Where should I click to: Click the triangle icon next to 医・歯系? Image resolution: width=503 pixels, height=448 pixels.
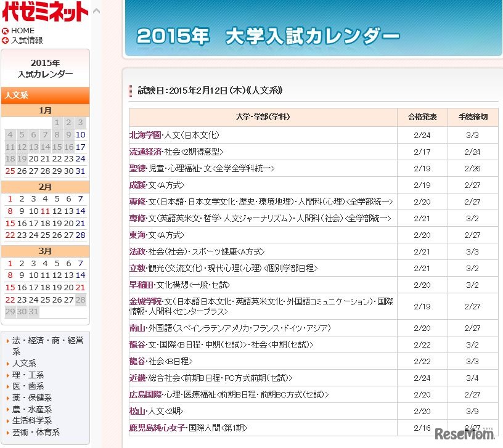point(7,386)
